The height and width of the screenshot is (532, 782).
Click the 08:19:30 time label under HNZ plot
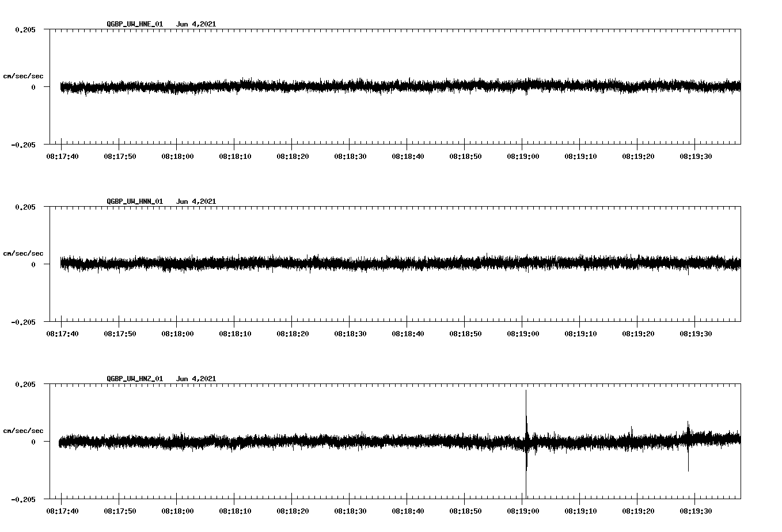pyautogui.click(x=696, y=511)
